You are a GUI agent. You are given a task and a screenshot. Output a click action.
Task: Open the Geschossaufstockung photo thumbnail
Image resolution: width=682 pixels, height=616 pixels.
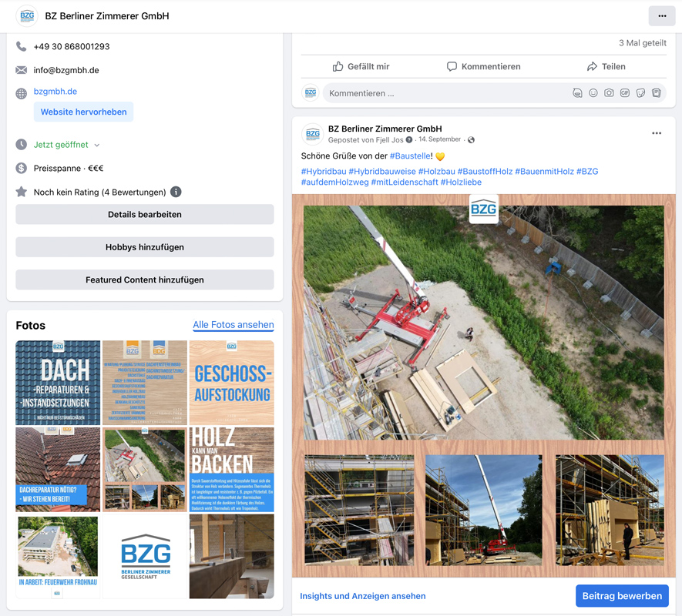pos(232,383)
